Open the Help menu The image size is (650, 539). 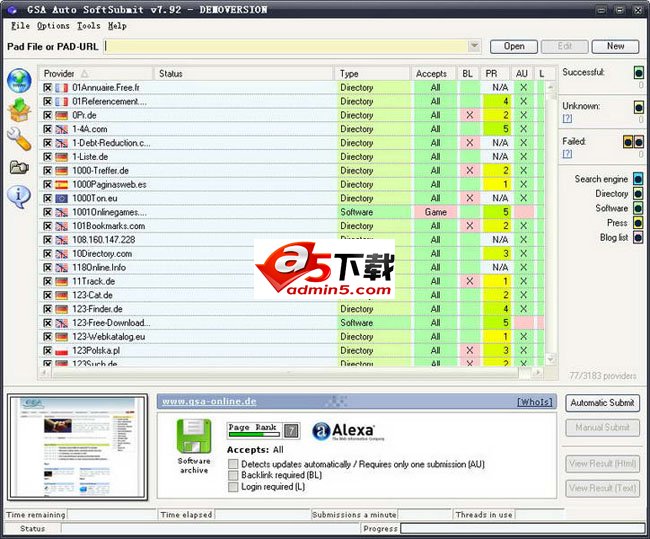pyautogui.click(x=117, y=26)
